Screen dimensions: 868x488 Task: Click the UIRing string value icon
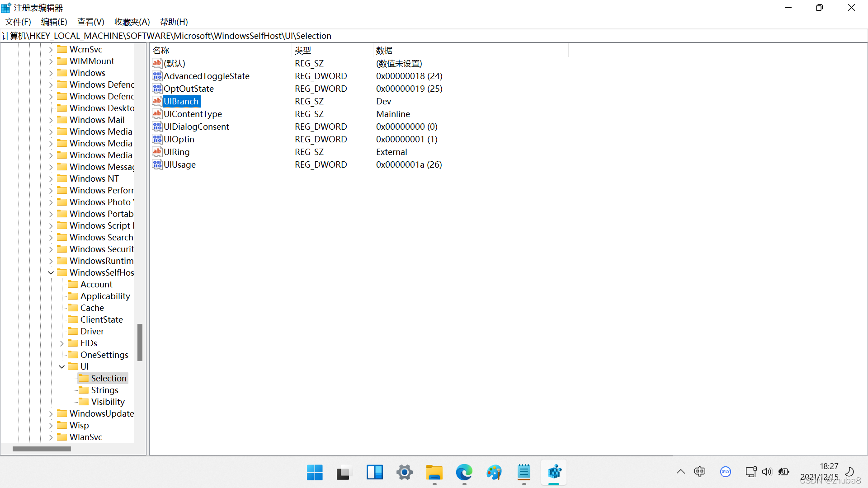pos(157,152)
